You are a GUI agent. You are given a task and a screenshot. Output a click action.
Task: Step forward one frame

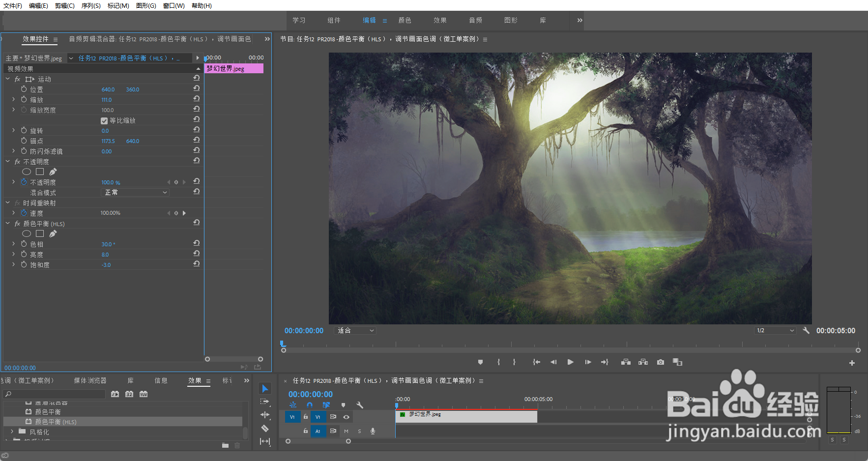[x=588, y=362]
